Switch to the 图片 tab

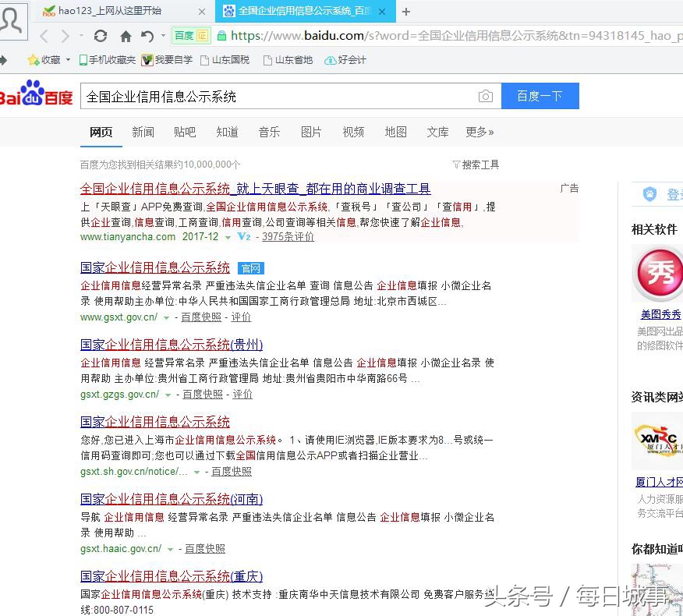311,132
